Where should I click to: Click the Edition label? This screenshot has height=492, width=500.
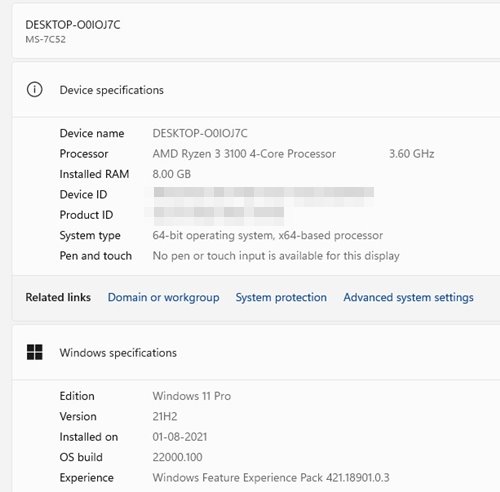click(x=77, y=396)
